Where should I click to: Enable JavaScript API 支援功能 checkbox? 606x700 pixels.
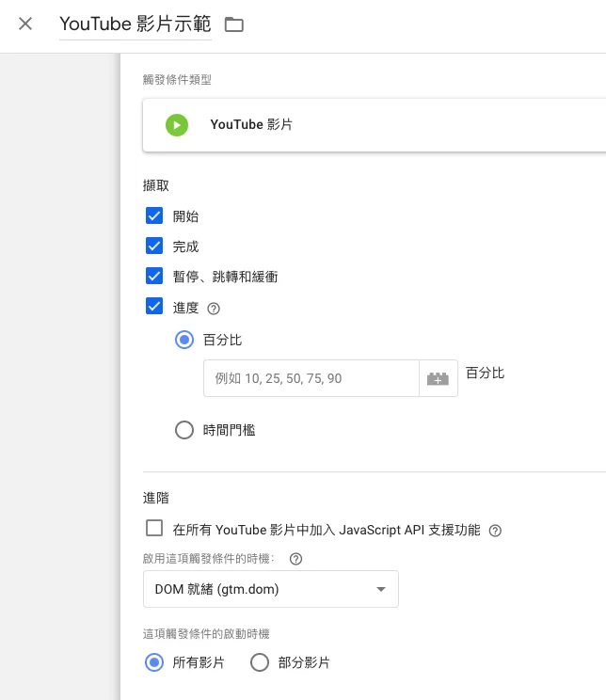[x=154, y=528]
